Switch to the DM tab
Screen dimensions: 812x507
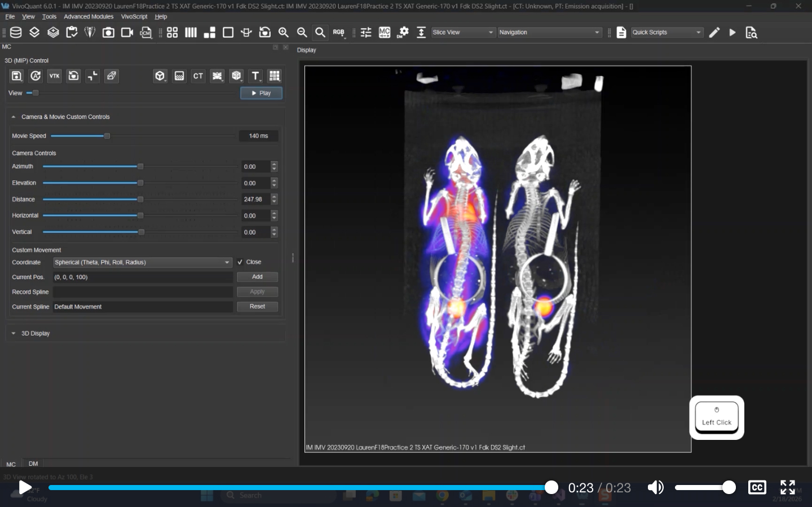(x=33, y=464)
